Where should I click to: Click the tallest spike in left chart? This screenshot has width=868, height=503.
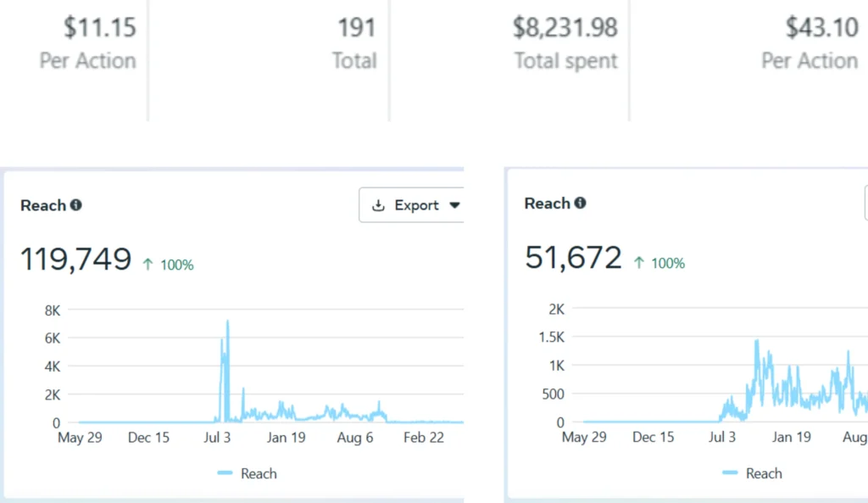[x=227, y=322]
